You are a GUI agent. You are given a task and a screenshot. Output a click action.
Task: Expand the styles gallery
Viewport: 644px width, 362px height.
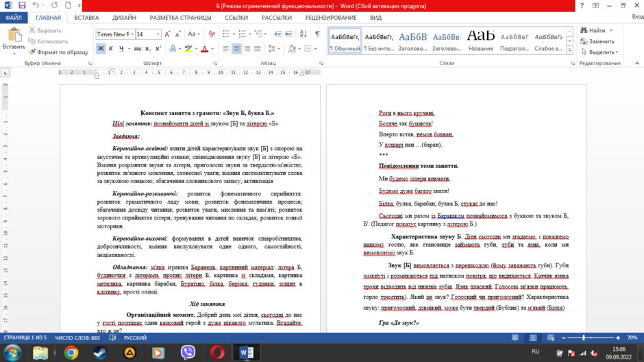coord(569,50)
